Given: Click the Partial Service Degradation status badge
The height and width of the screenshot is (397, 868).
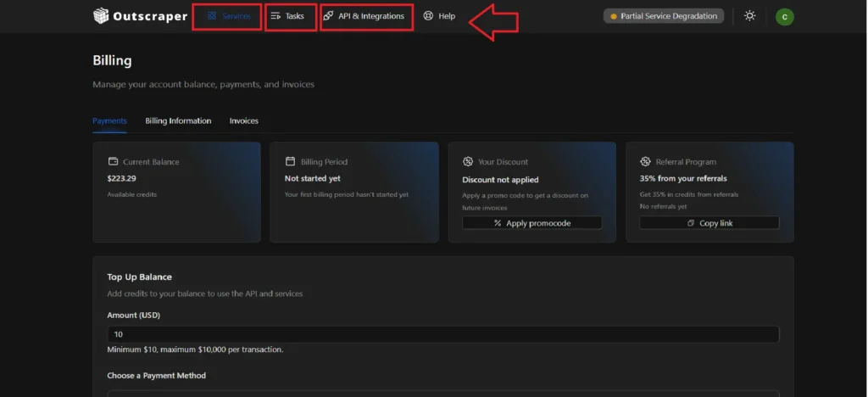Looking at the screenshot, I should (x=664, y=16).
